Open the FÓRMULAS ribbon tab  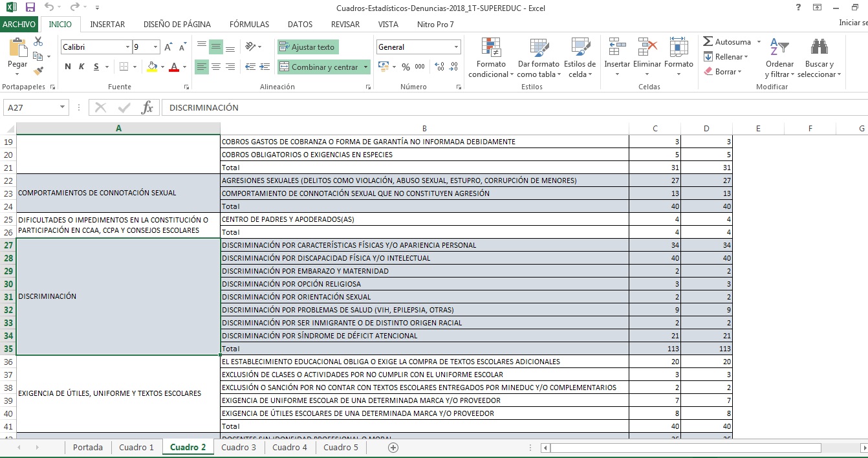[x=249, y=25]
